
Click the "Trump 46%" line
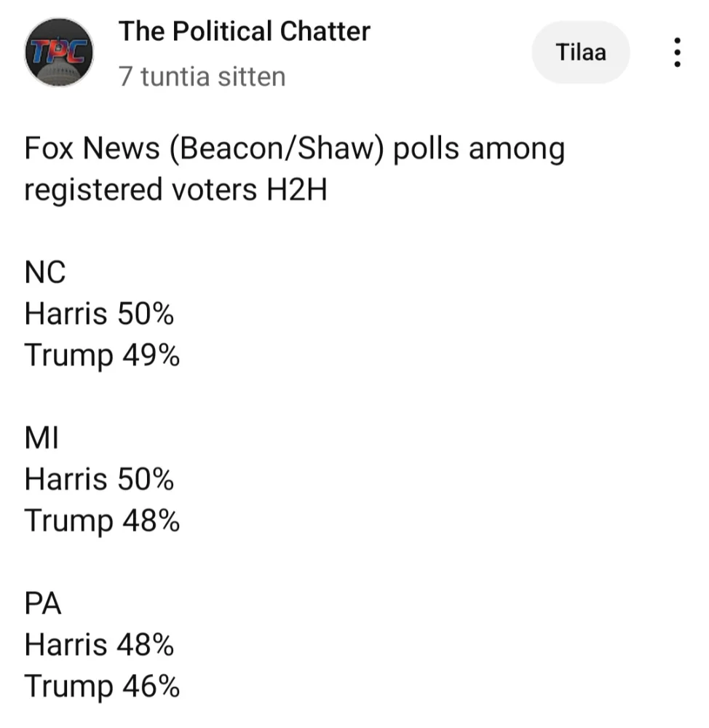point(101,687)
